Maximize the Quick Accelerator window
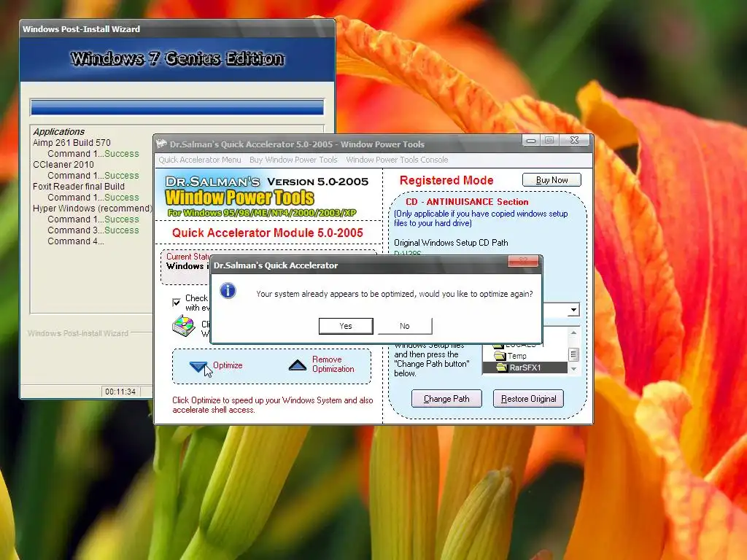The image size is (747, 560). (x=549, y=140)
